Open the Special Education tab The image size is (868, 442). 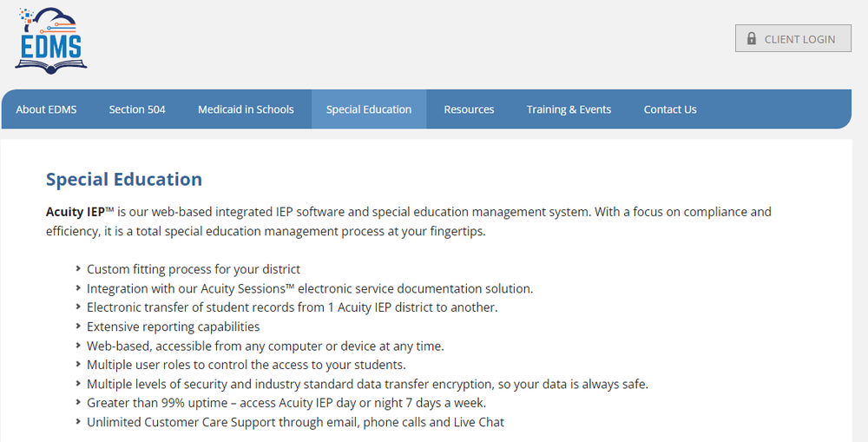[369, 109]
